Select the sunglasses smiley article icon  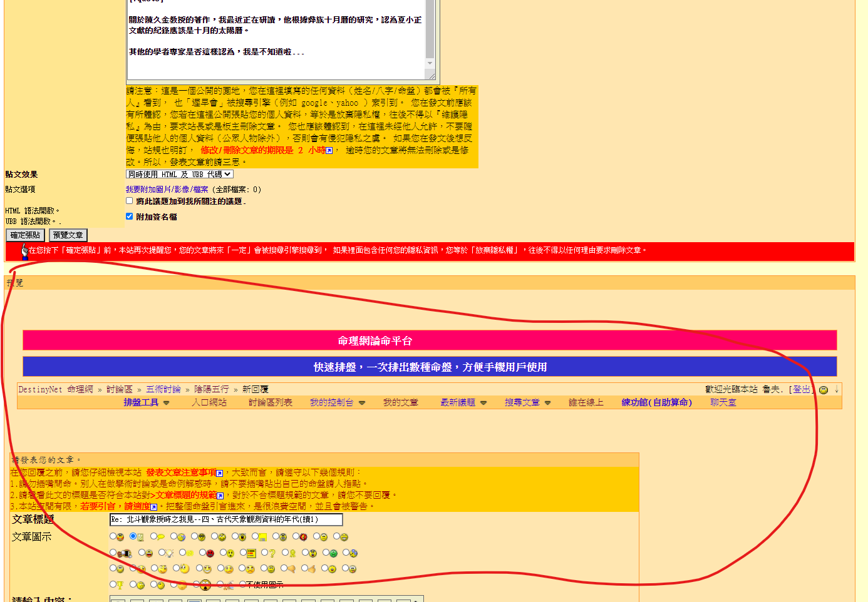tap(194, 536)
